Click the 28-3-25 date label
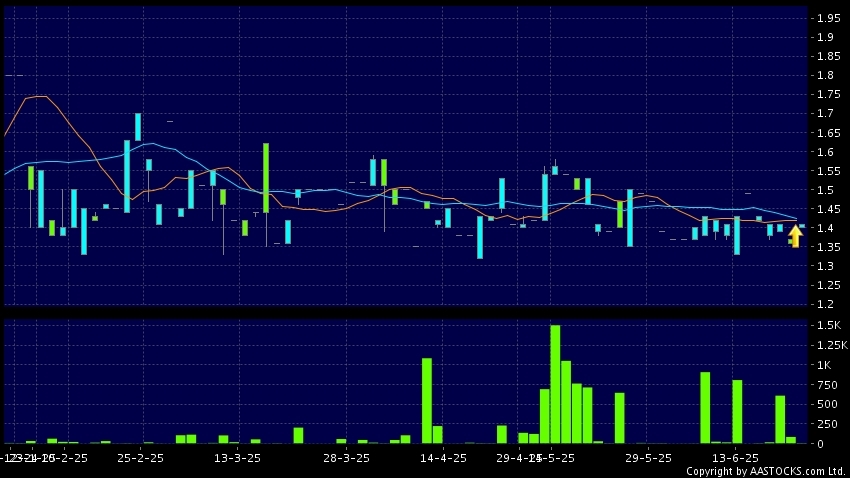Viewport: 850px width, 478px height. click(x=346, y=458)
